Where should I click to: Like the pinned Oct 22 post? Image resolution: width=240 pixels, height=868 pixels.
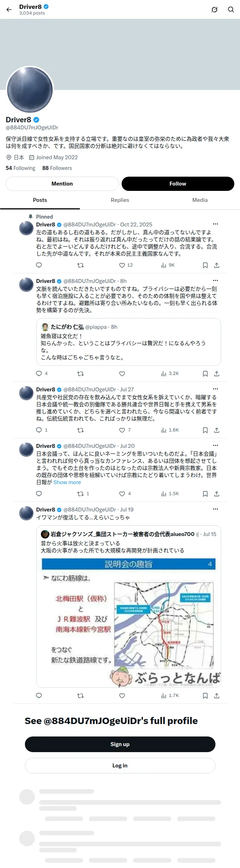[x=126, y=265]
